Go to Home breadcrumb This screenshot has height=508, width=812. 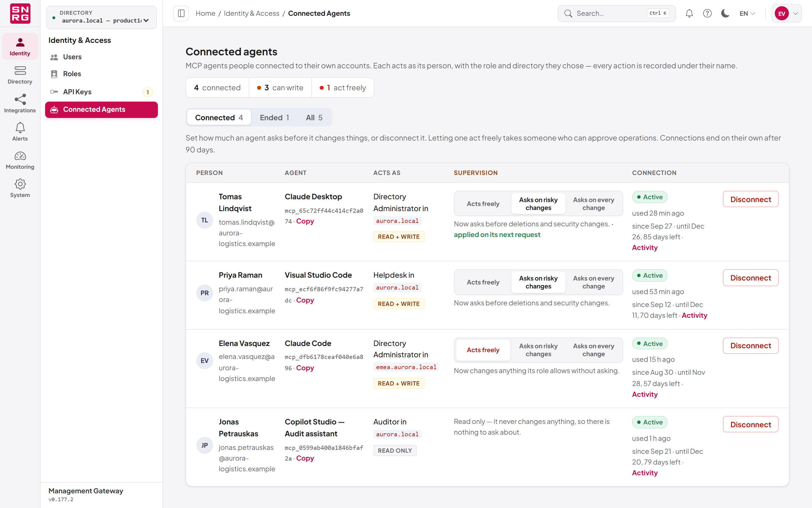[x=205, y=14]
